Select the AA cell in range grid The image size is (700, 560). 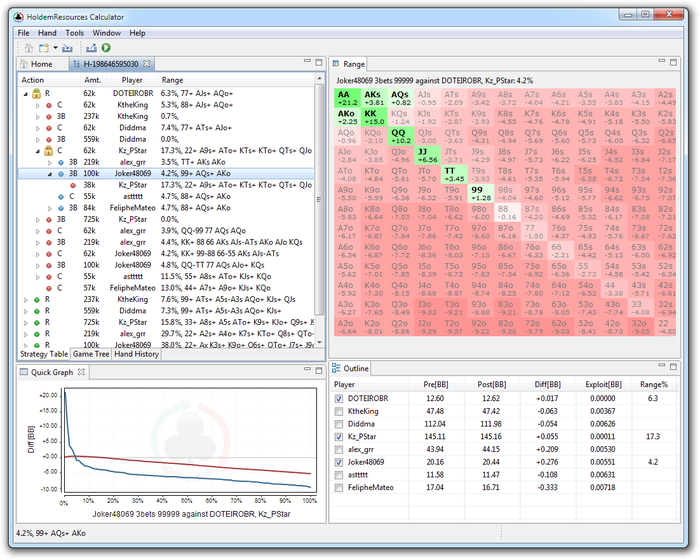(347, 98)
